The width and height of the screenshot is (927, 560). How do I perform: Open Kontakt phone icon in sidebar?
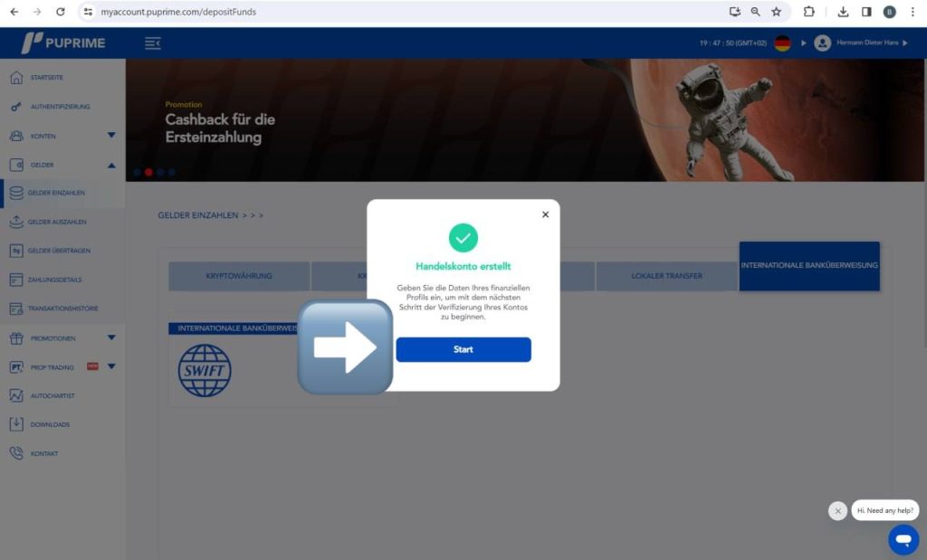click(16, 453)
